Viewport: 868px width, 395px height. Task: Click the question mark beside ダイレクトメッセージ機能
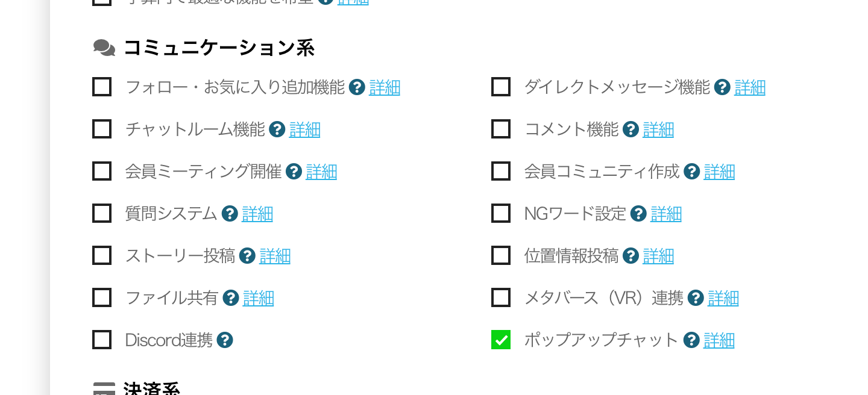pyautogui.click(x=722, y=87)
